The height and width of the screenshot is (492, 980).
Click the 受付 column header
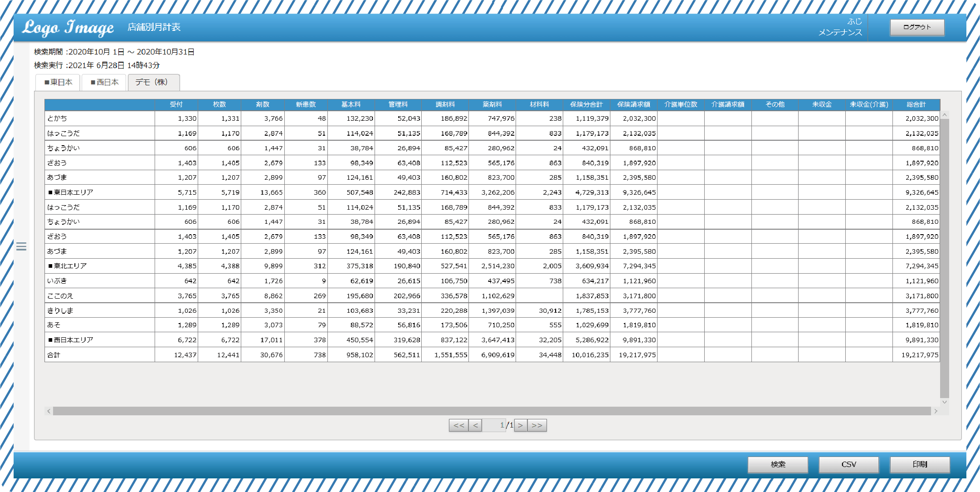176,104
